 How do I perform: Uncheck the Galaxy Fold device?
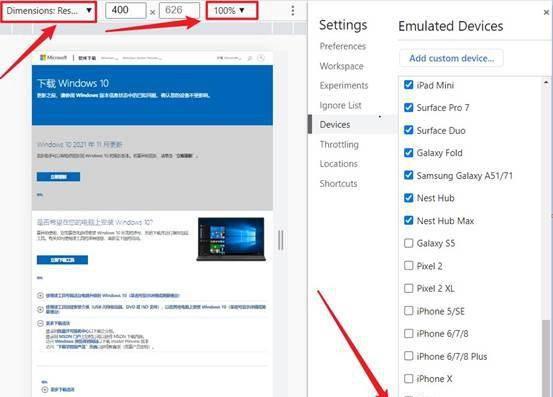pyautogui.click(x=408, y=153)
